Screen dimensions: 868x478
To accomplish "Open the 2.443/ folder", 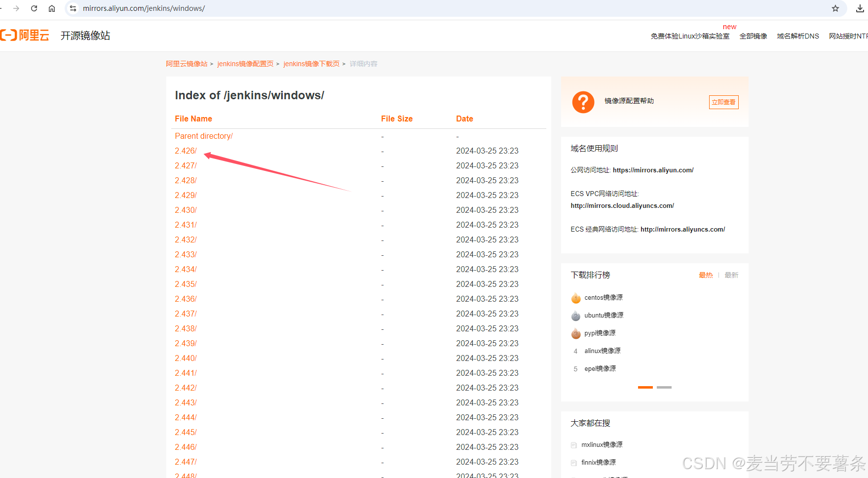I will [x=186, y=402].
